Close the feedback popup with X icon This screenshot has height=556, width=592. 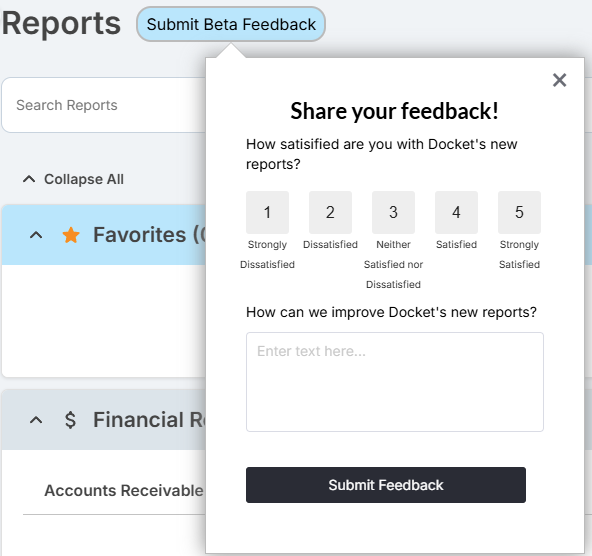click(559, 80)
